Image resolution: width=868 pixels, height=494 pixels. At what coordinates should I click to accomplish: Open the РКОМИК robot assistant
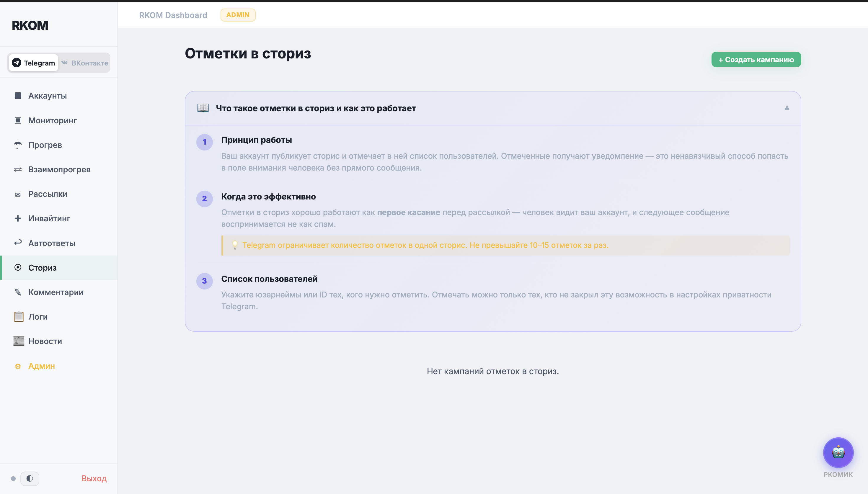[x=838, y=452]
